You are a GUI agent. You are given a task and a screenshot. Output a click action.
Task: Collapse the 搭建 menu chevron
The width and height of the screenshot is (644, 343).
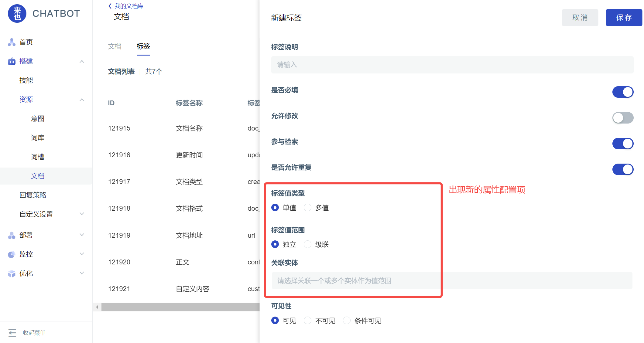tap(82, 61)
